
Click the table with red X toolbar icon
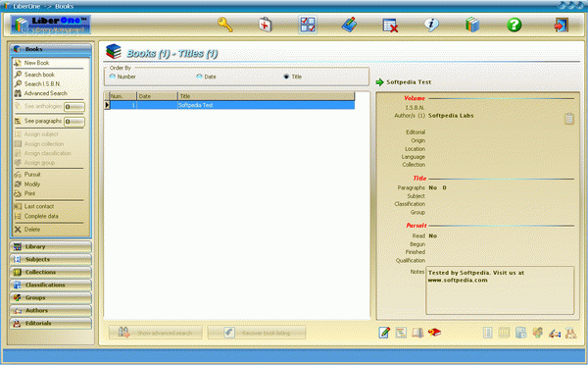(x=390, y=26)
